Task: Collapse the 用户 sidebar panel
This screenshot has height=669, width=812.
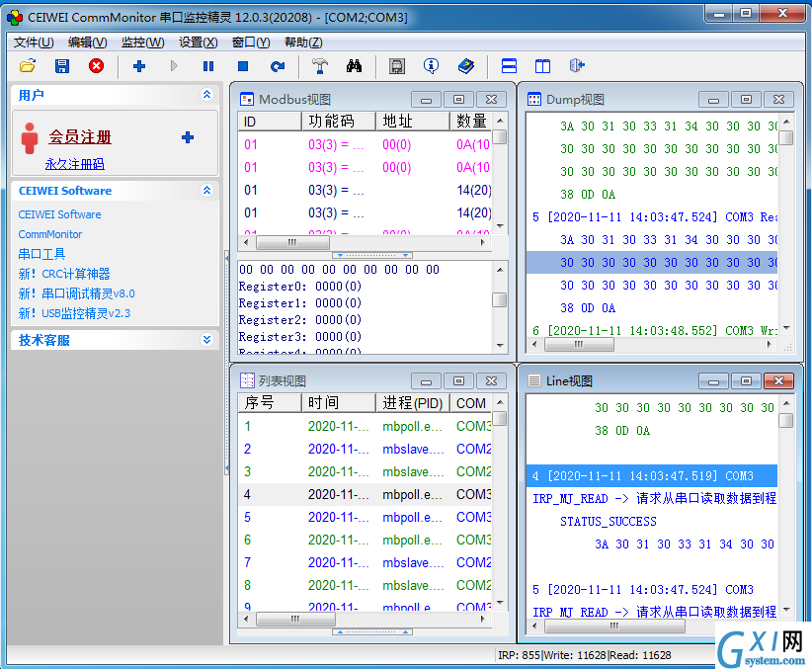Action: (206, 95)
